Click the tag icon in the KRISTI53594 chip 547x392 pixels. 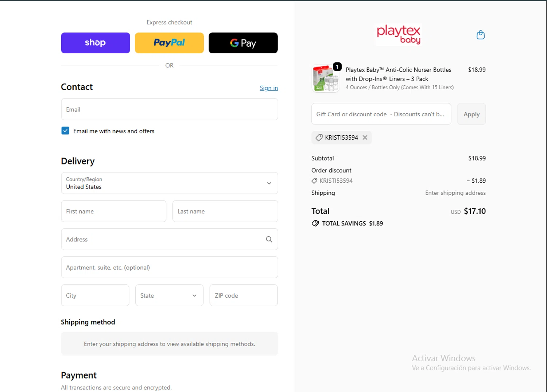[319, 137]
